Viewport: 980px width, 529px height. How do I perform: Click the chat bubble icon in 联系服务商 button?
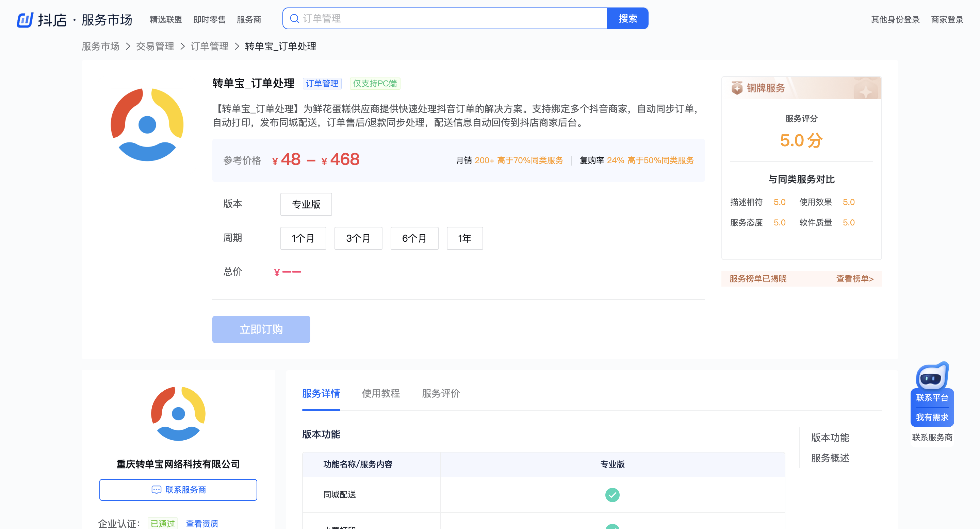click(x=157, y=490)
